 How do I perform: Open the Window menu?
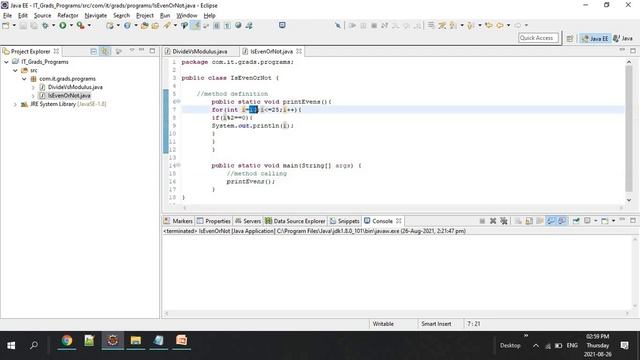click(x=187, y=16)
